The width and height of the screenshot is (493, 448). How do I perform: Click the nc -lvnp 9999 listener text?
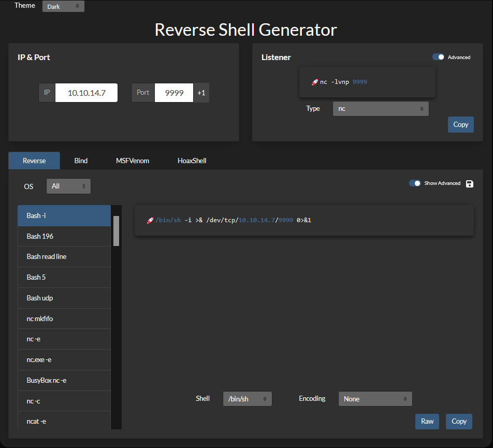[343, 82]
